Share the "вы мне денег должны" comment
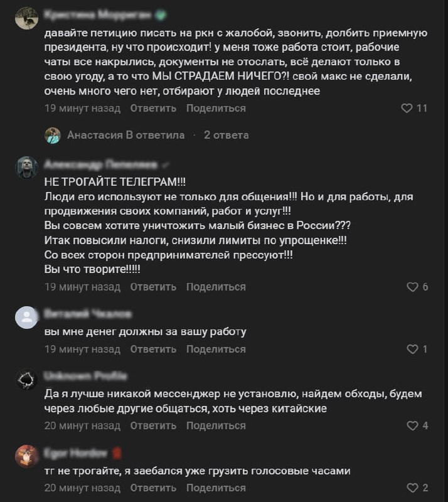The image size is (448, 502). click(216, 349)
